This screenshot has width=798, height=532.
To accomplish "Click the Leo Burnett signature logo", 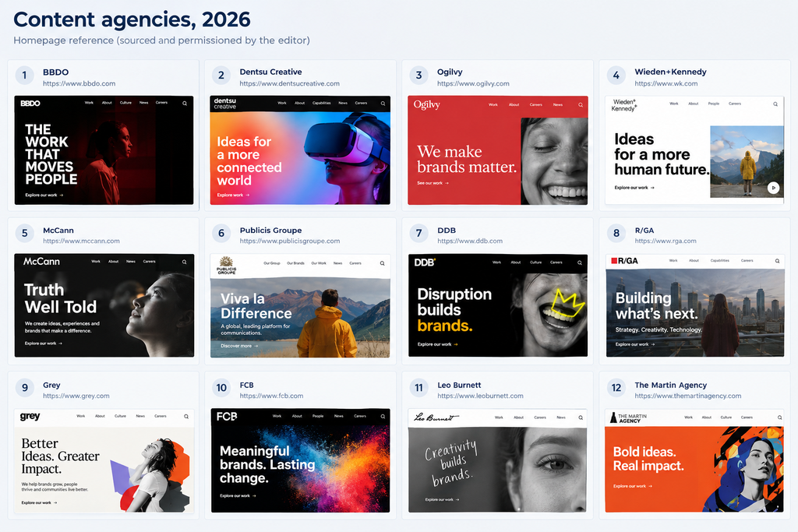I will 436,417.
